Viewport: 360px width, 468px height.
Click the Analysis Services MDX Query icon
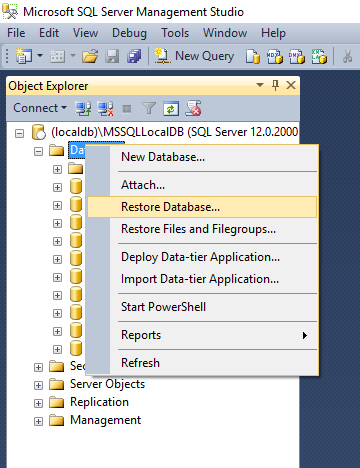click(x=275, y=56)
